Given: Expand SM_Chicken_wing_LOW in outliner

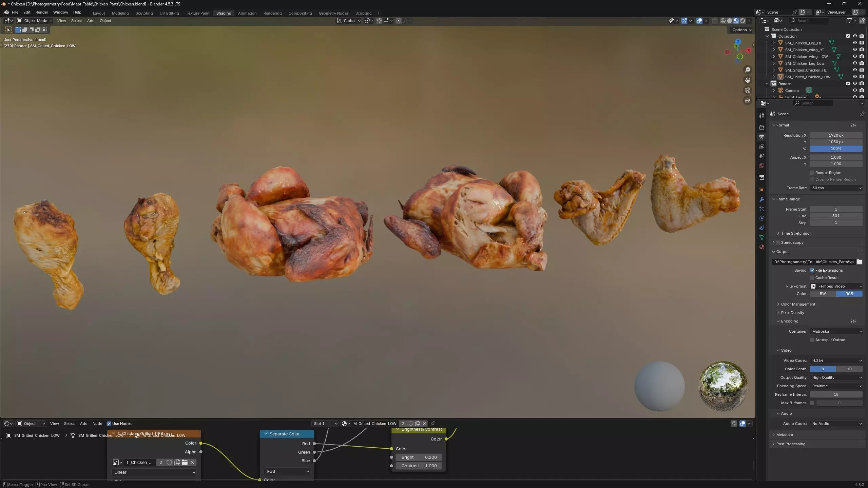Looking at the screenshot, I should pos(774,57).
